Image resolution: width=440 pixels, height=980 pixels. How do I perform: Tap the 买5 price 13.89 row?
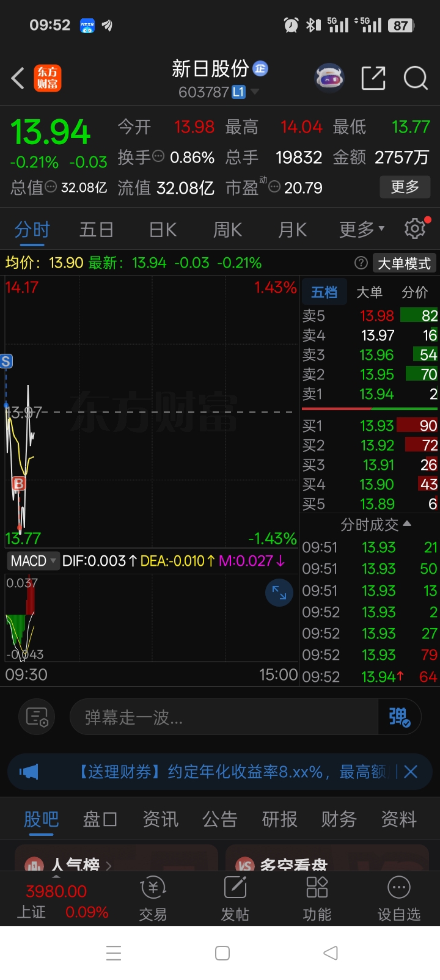pyautogui.click(x=370, y=503)
